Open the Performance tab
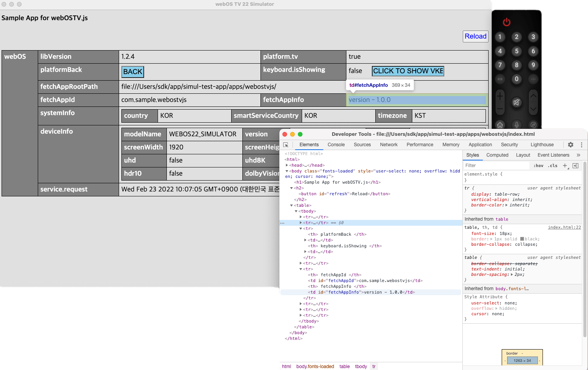588x370 pixels. [x=420, y=145]
